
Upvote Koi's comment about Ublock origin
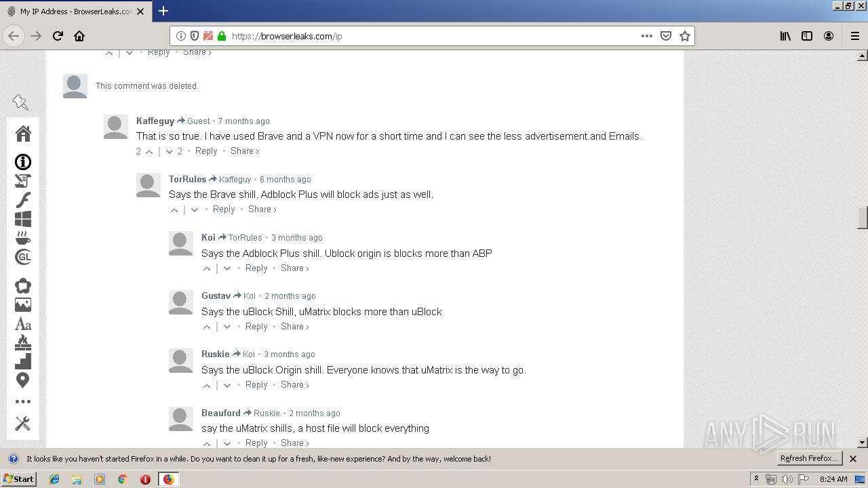coord(207,268)
